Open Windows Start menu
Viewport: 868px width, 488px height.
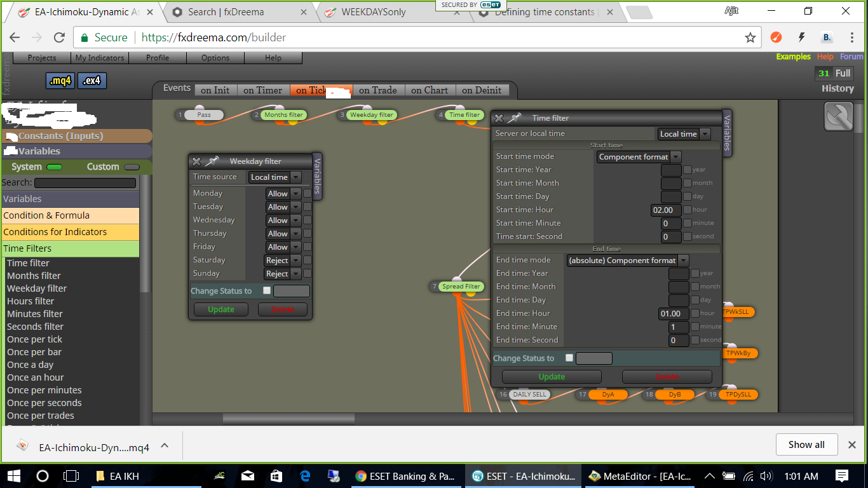coord(13,475)
